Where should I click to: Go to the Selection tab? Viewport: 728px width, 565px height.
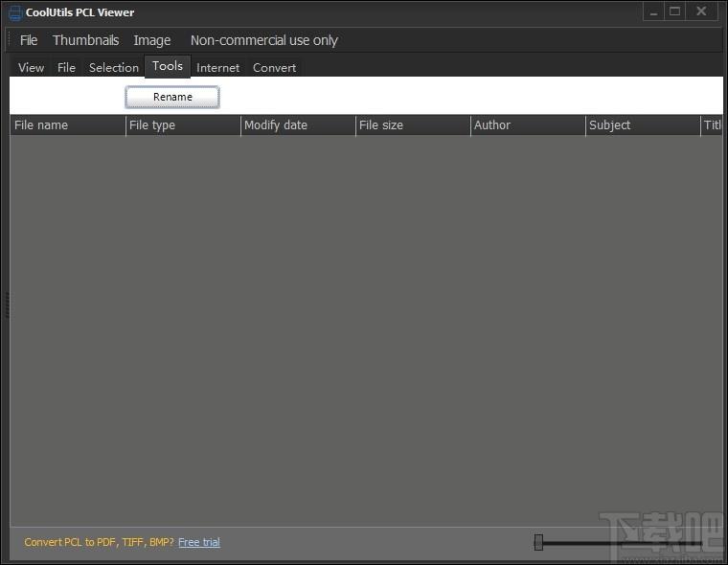(x=114, y=67)
